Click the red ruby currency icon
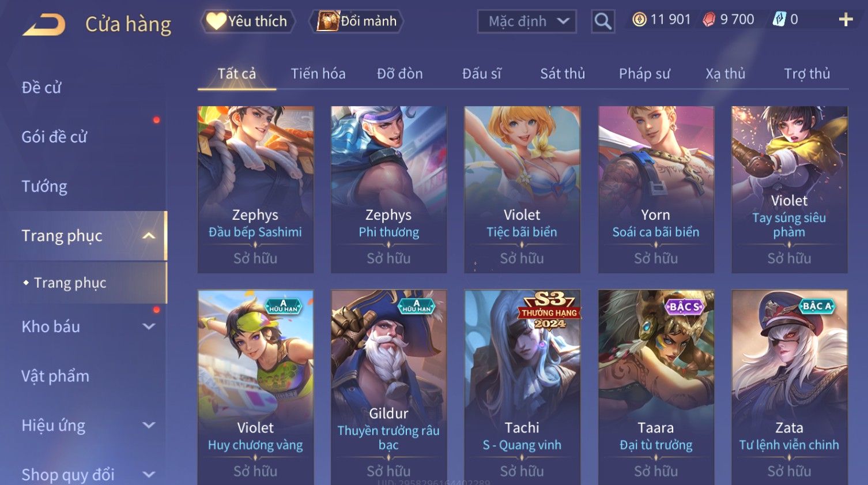The image size is (868, 485). click(709, 20)
